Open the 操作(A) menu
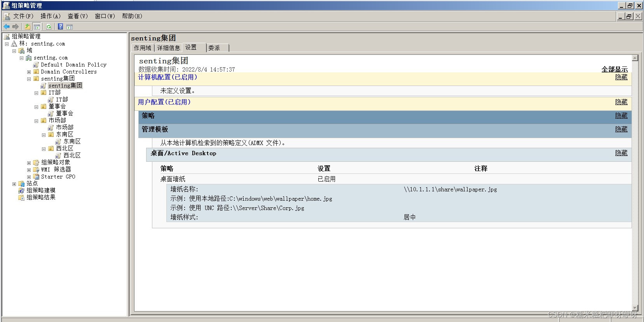The width and height of the screenshot is (644, 322). click(51, 16)
